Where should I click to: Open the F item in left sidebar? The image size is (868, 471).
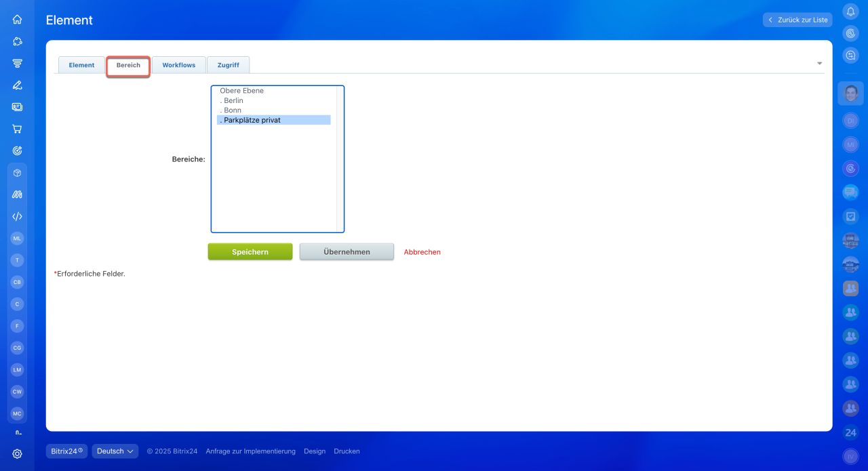tap(17, 326)
